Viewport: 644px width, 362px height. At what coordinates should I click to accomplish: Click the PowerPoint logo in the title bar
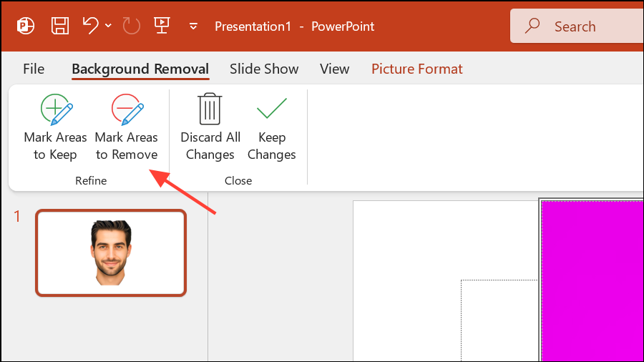(26, 26)
